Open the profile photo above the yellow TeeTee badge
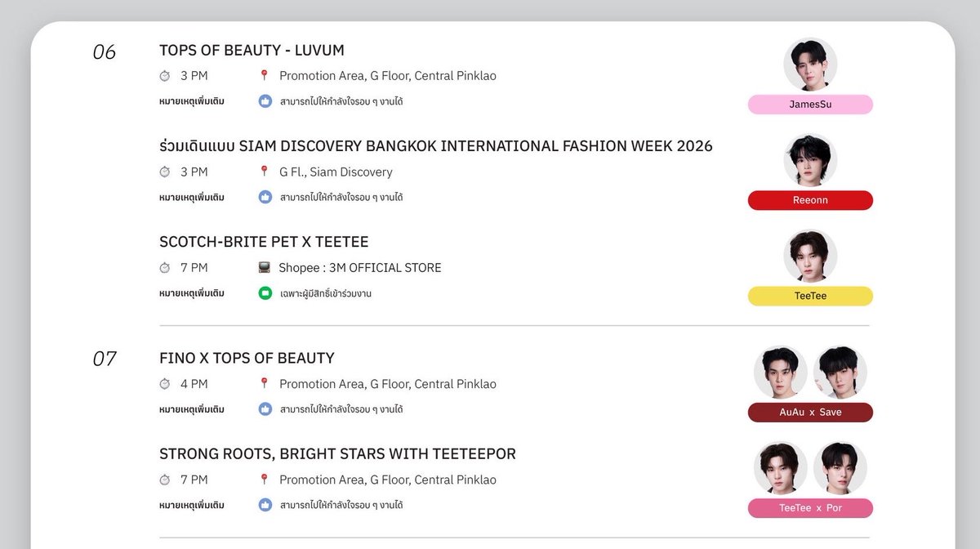Viewport: 980px width, 549px height. tap(810, 256)
